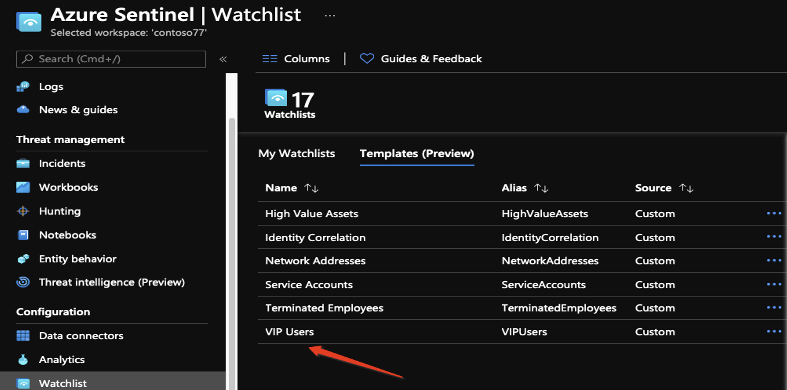
Task: Click the Columns list icon
Action: (270, 59)
